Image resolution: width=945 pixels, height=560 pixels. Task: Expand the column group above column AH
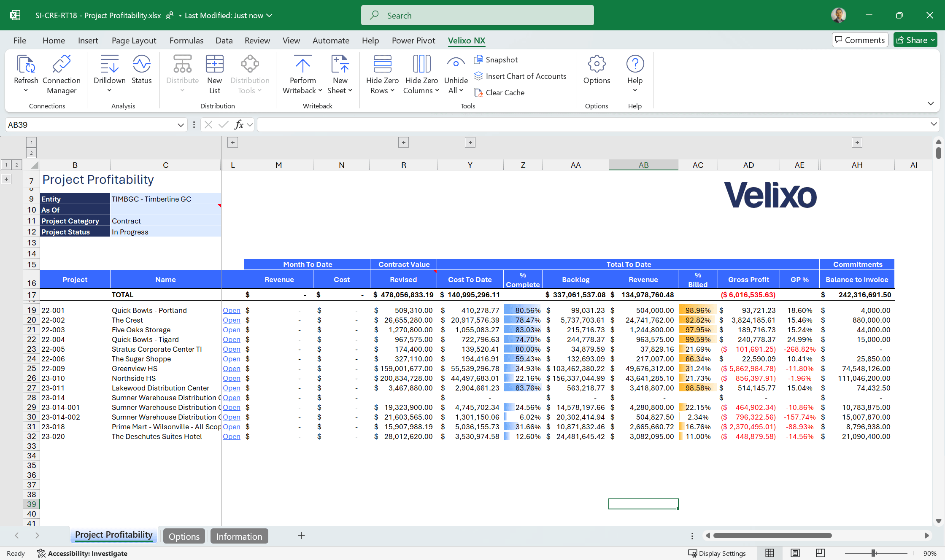[857, 143]
